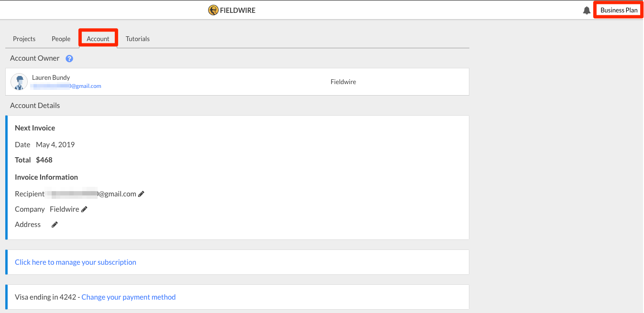Select the Account tab
Viewport: 644px width, 313px height.
click(x=98, y=39)
